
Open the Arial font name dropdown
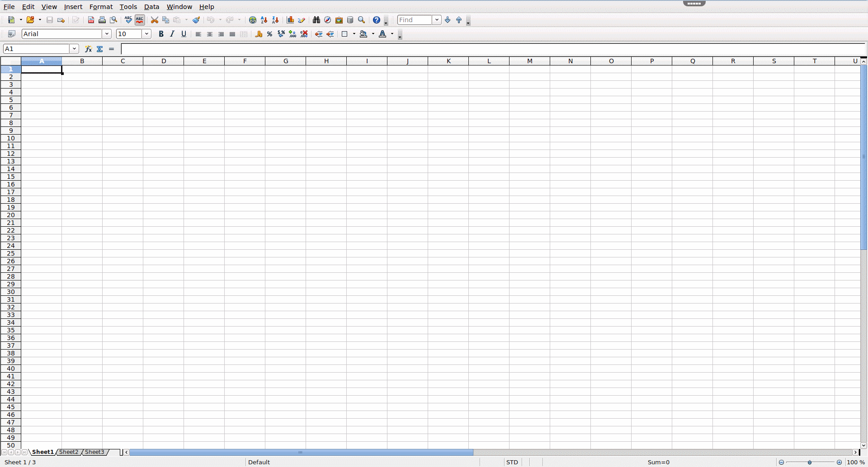(107, 34)
